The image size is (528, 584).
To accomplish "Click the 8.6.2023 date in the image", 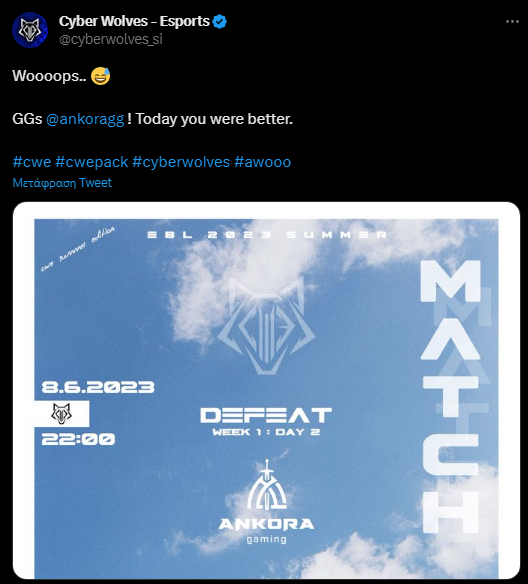I will [98, 387].
